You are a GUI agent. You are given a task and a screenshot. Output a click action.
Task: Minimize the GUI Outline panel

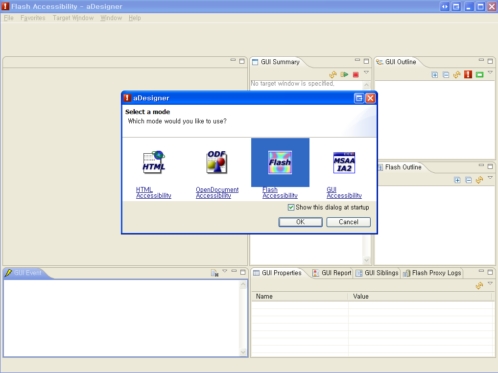point(481,60)
